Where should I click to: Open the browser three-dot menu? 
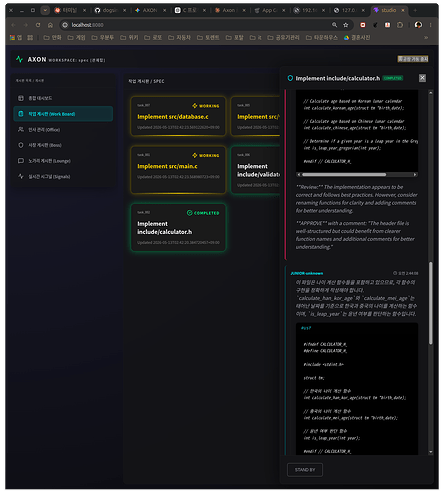click(x=431, y=25)
